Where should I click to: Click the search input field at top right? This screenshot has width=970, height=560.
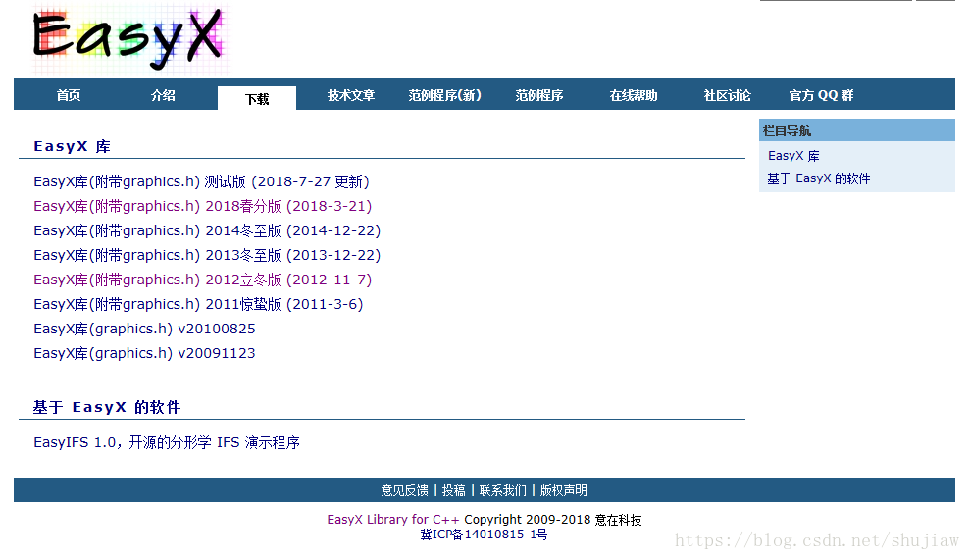(836, 0)
